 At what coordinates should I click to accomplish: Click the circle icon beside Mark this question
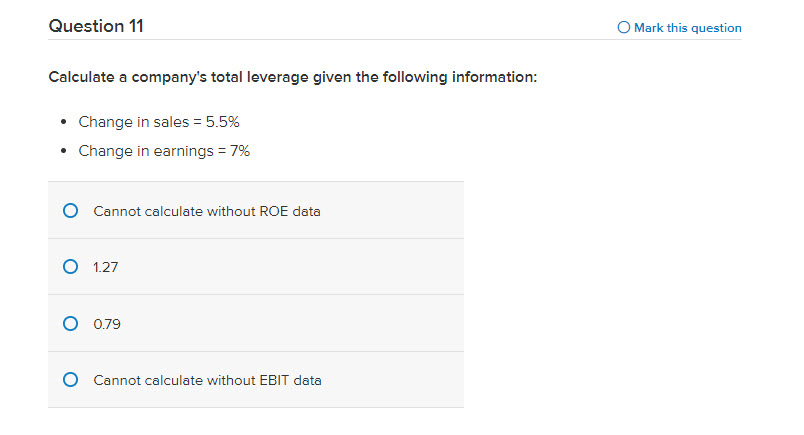tap(624, 27)
